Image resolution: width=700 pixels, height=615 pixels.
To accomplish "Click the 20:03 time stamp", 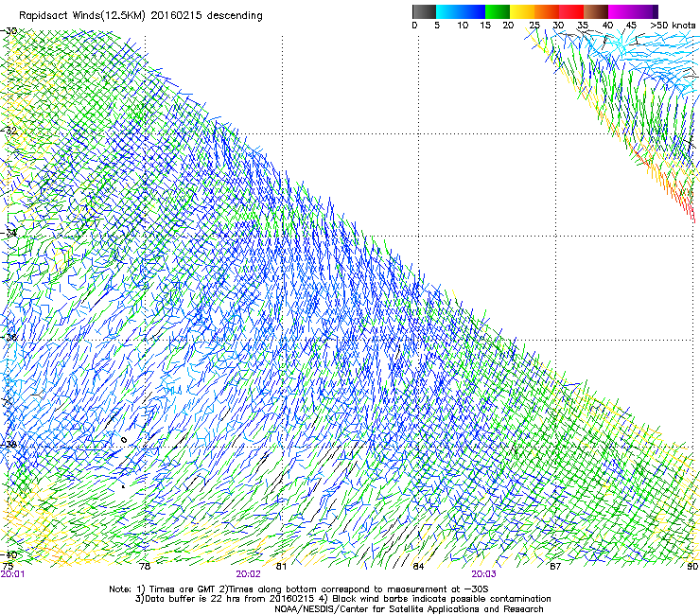I will pyautogui.click(x=484, y=574).
